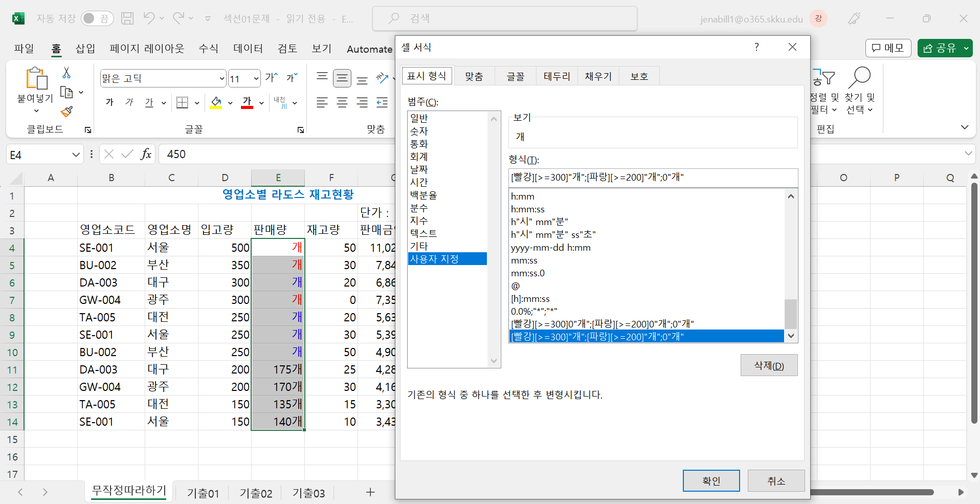Click the 삭제 button

(769, 365)
